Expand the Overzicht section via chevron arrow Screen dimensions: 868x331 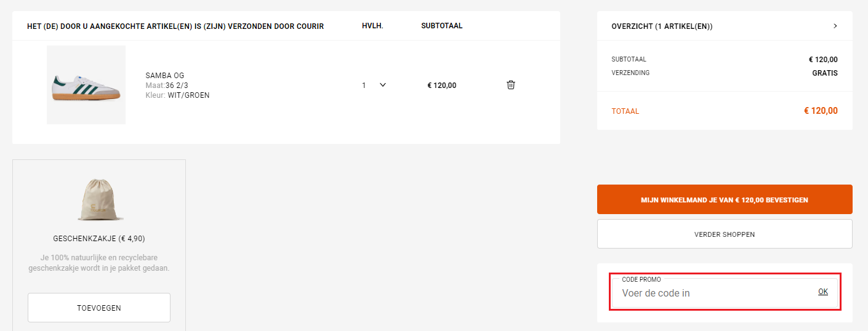835,26
